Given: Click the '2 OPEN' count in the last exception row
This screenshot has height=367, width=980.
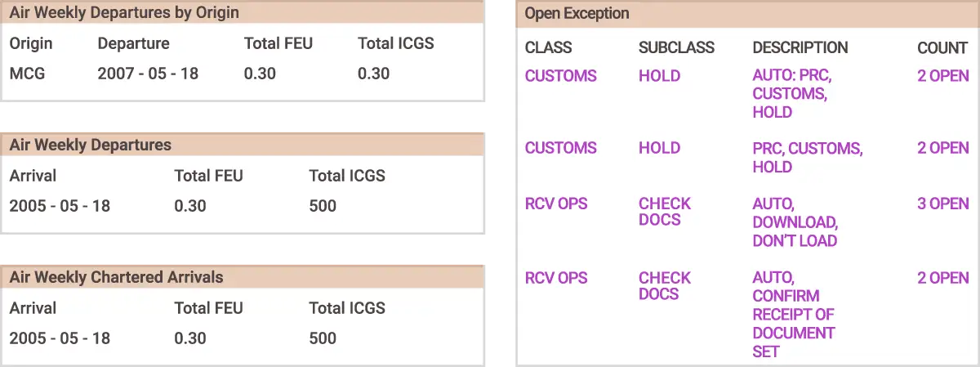Looking at the screenshot, I should pos(942,278).
